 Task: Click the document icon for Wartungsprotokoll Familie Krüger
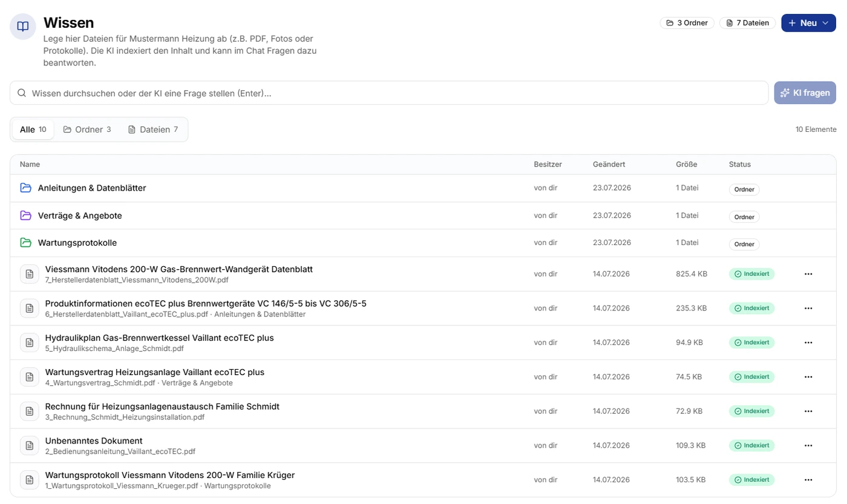(29, 480)
